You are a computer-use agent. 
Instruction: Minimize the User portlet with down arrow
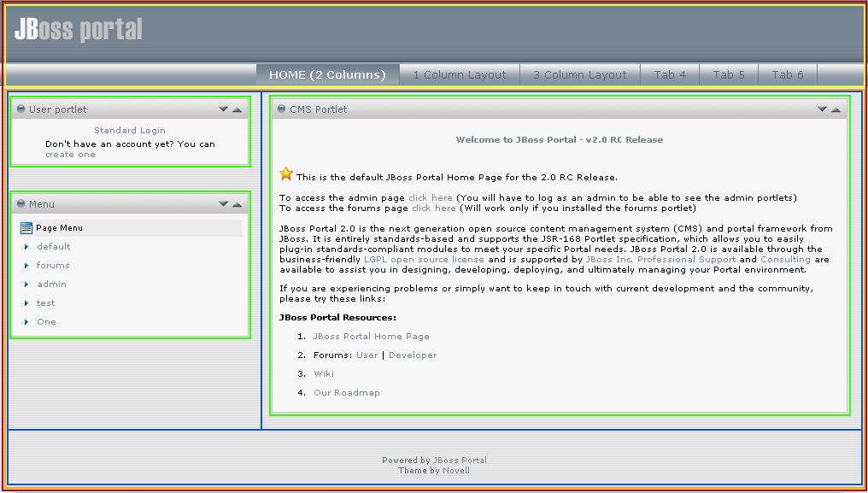click(x=224, y=109)
